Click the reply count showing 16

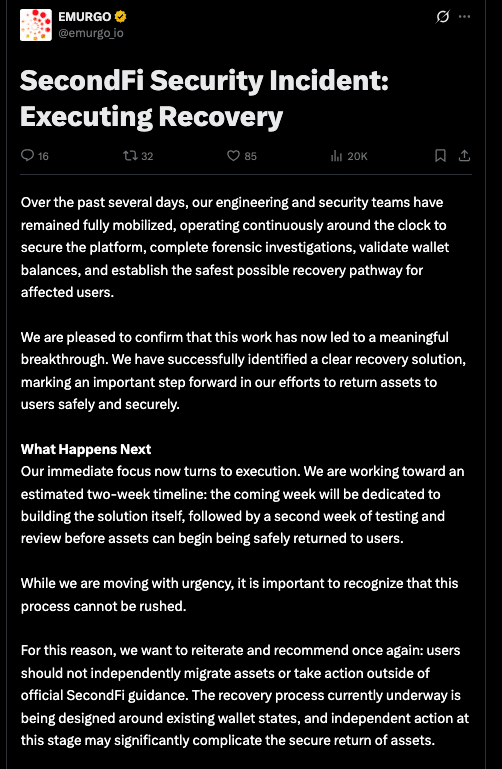click(x=43, y=156)
